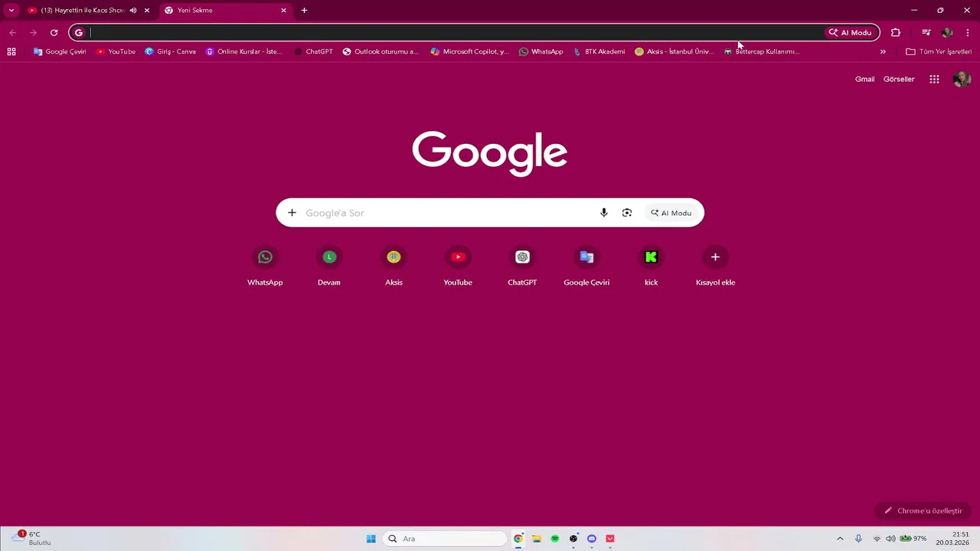This screenshot has height=551, width=980.
Task: Open the WhatsApp bookmark in bookmarks bar
Action: coord(541,51)
